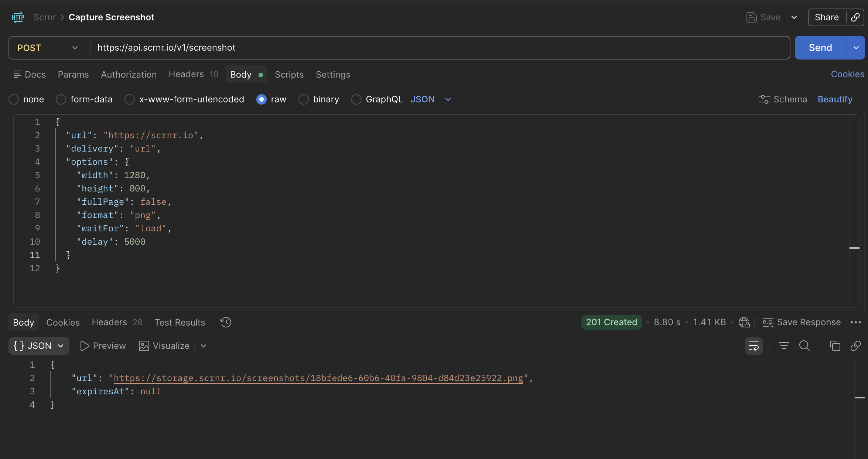Open the Params tab
The height and width of the screenshot is (459, 868).
[73, 75]
